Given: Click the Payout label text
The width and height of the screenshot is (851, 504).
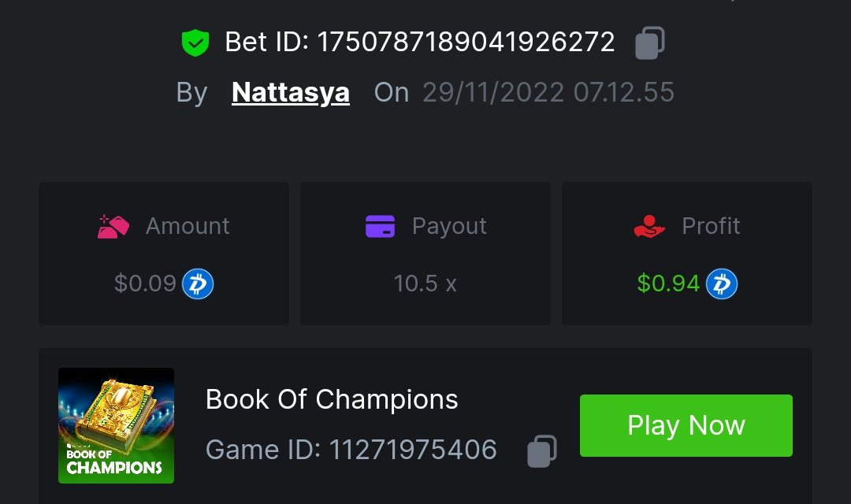Looking at the screenshot, I should pyautogui.click(x=449, y=226).
